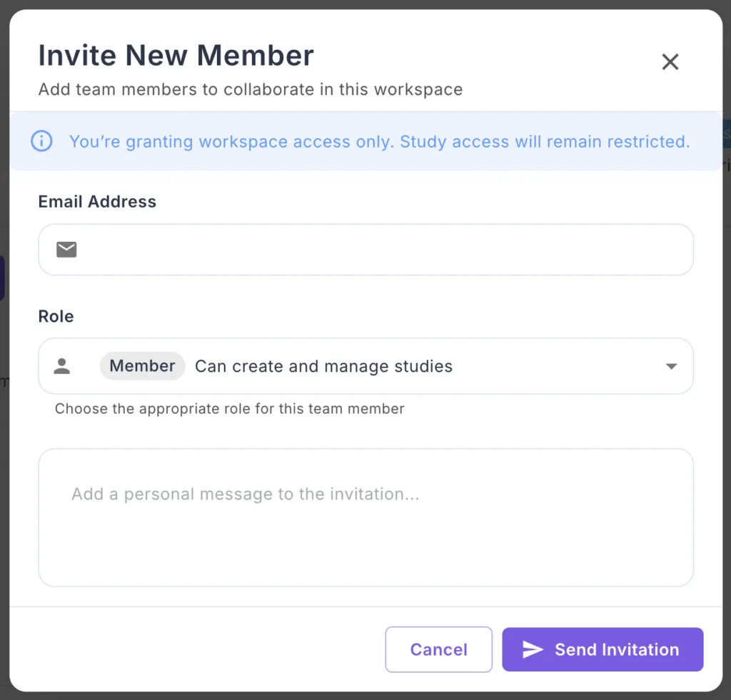
Task: Click the info icon in blue banner
Action: pyautogui.click(x=41, y=141)
